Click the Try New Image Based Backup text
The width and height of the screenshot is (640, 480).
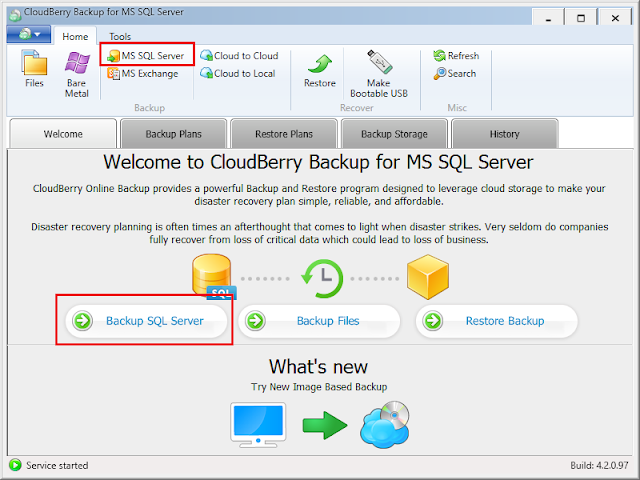tap(319, 387)
